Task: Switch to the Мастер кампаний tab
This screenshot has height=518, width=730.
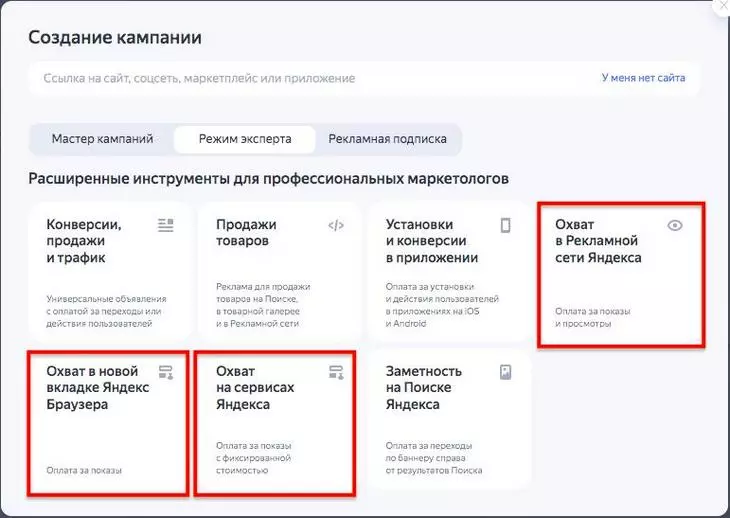Action: point(102,139)
